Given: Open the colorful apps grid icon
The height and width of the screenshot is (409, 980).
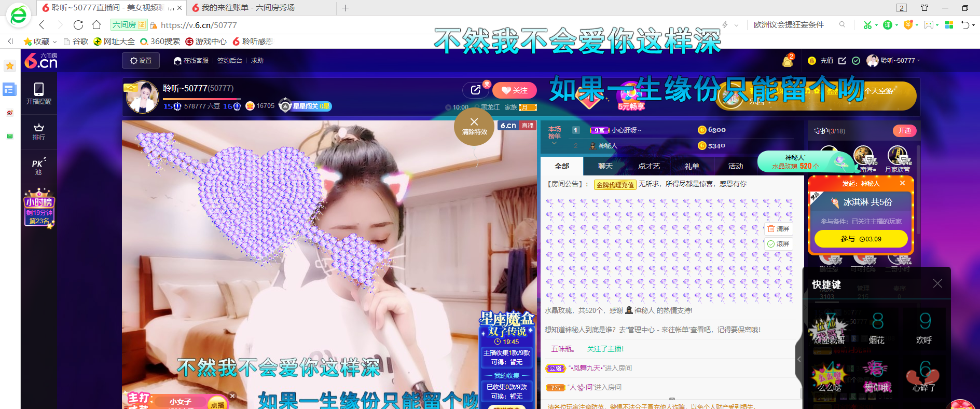Looking at the screenshot, I should click(949, 25).
